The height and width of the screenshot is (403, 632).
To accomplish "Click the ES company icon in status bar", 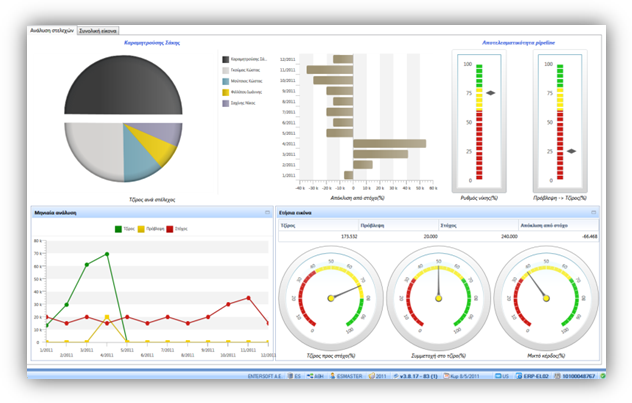I will pyautogui.click(x=290, y=376).
